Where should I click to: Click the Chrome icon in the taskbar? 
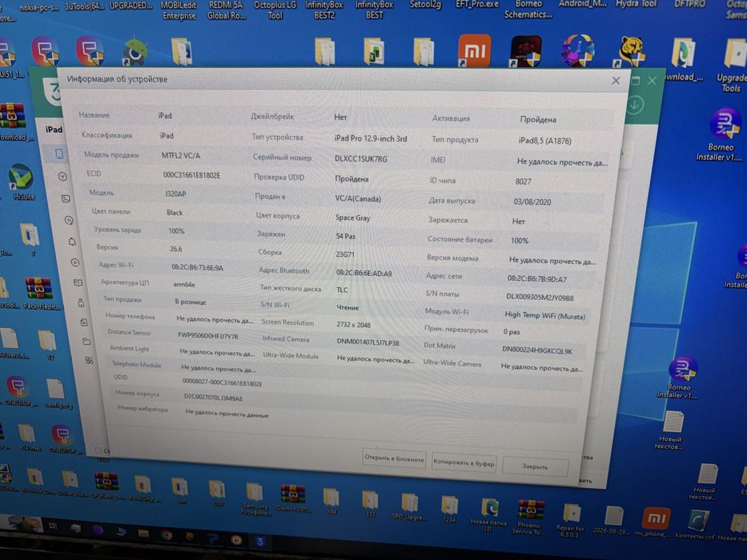tap(167, 535)
